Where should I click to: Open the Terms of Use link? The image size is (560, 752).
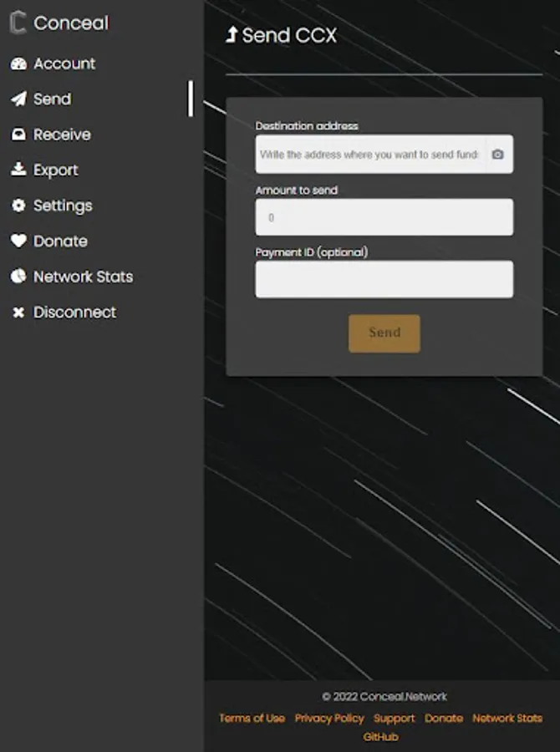[252, 718]
